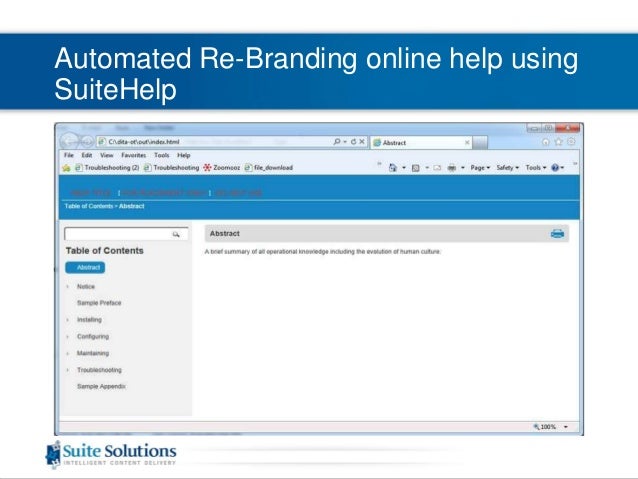Click the zoom magnifier icon in the status bar
The width and height of the screenshot is (638, 479).
pyautogui.click(x=536, y=427)
